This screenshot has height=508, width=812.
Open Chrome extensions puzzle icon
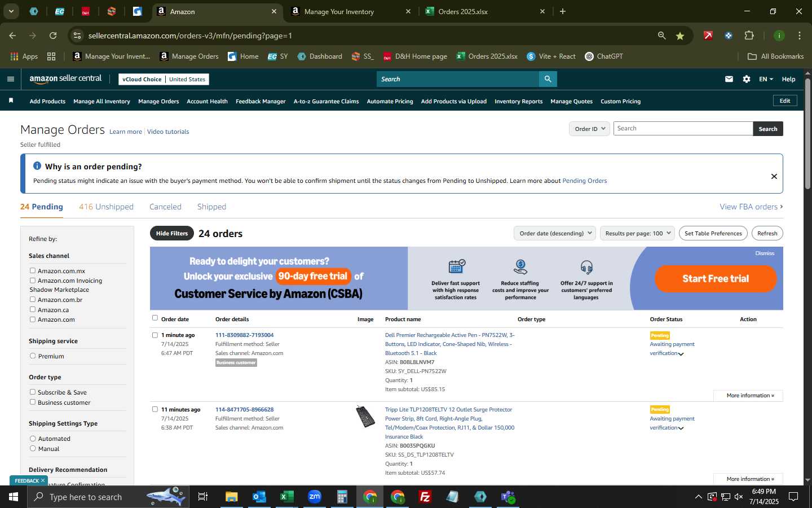coord(749,36)
